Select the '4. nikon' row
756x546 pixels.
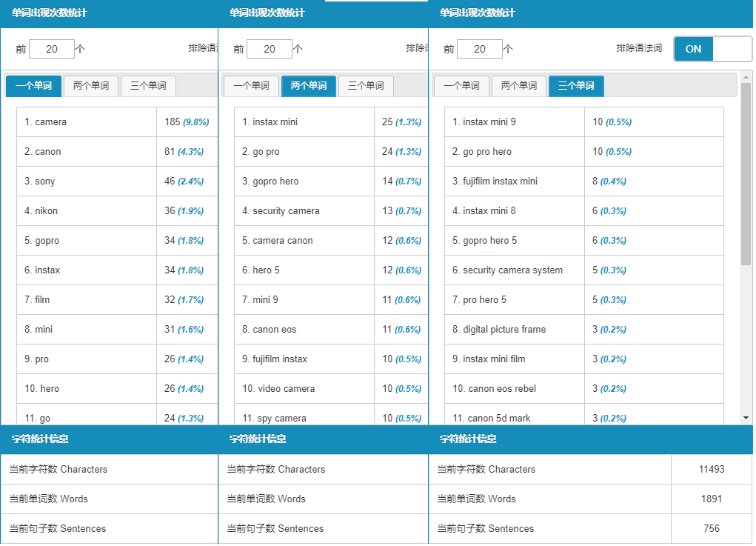pyautogui.click(x=117, y=211)
